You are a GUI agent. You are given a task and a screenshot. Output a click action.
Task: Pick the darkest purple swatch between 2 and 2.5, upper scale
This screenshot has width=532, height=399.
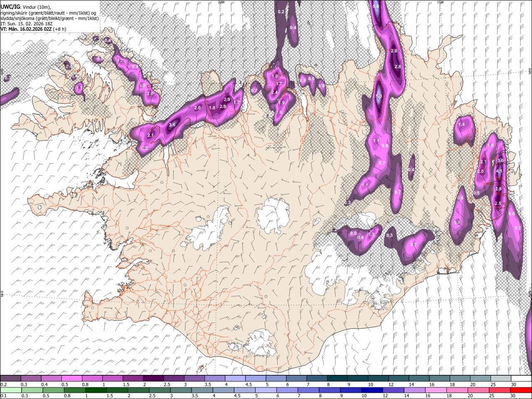click(x=153, y=379)
